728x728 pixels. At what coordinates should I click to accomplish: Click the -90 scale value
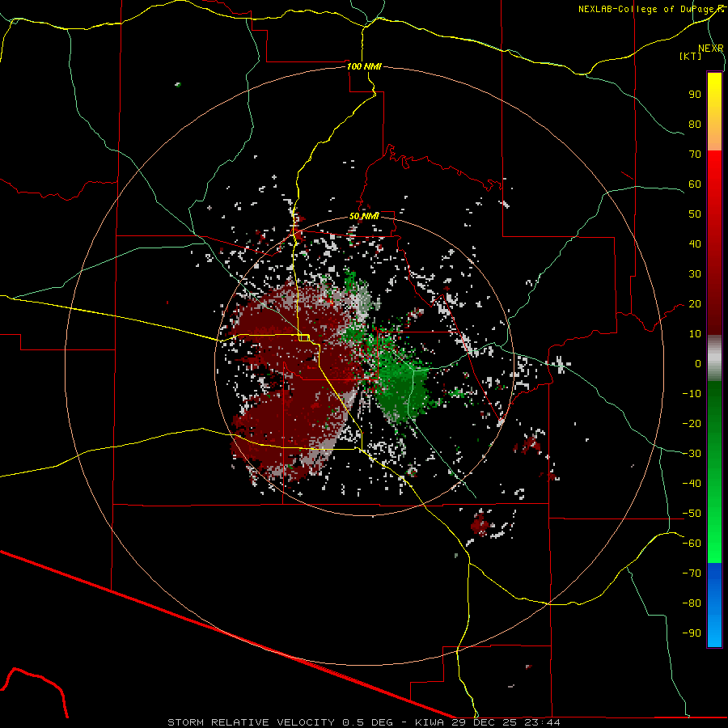point(692,633)
